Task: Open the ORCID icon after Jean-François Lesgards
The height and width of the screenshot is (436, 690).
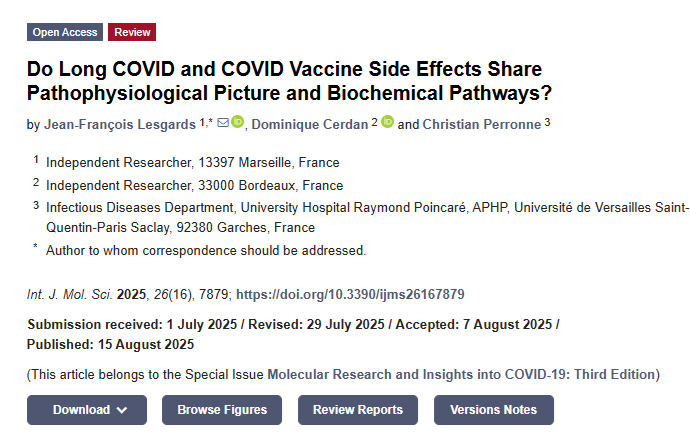Action: click(237, 123)
